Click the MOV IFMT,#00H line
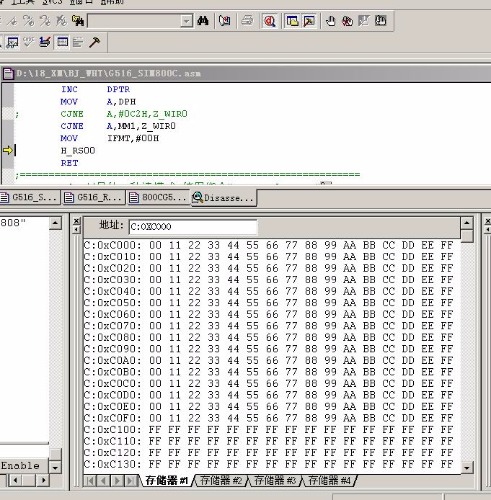Image resolution: width=491 pixels, height=500 pixels. tap(110, 138)
